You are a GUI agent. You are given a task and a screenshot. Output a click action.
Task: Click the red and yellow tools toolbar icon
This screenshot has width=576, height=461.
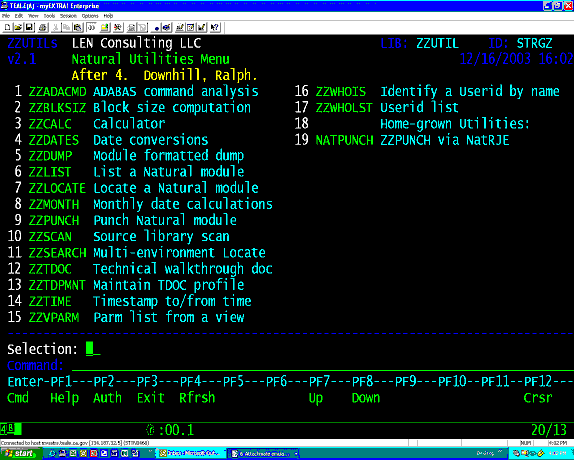point(117,27)
